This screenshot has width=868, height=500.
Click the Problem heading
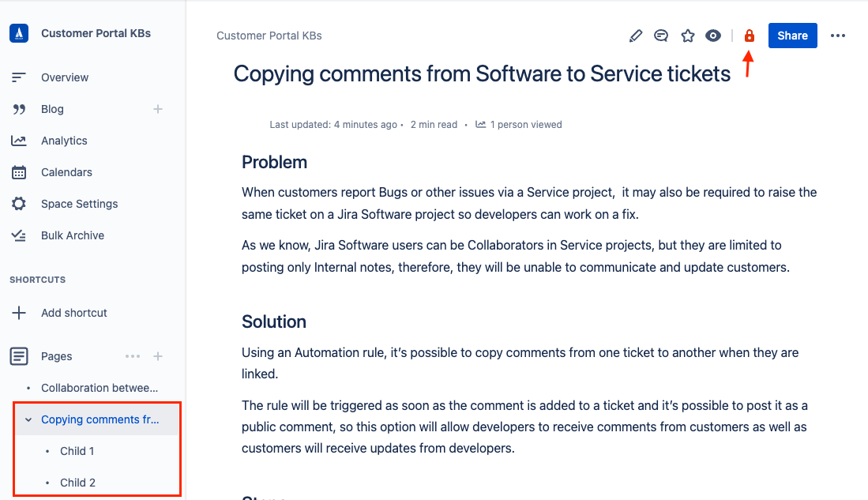click(274, 162)
